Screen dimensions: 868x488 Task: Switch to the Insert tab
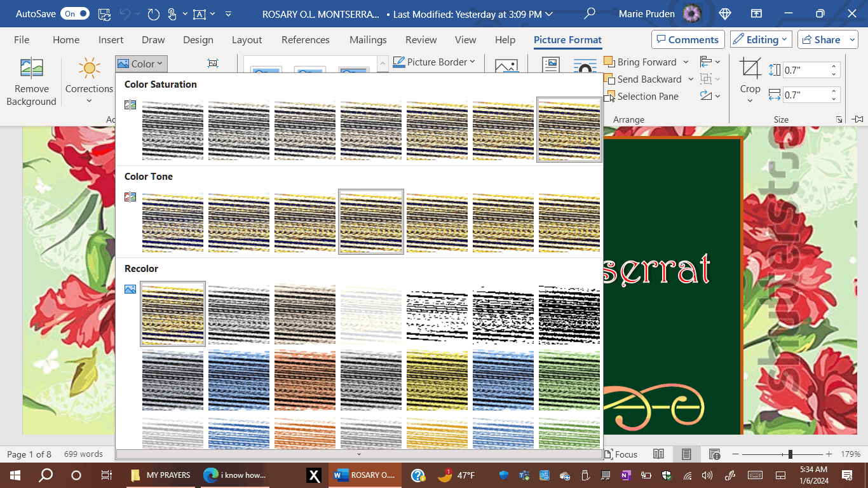[111, 39]
